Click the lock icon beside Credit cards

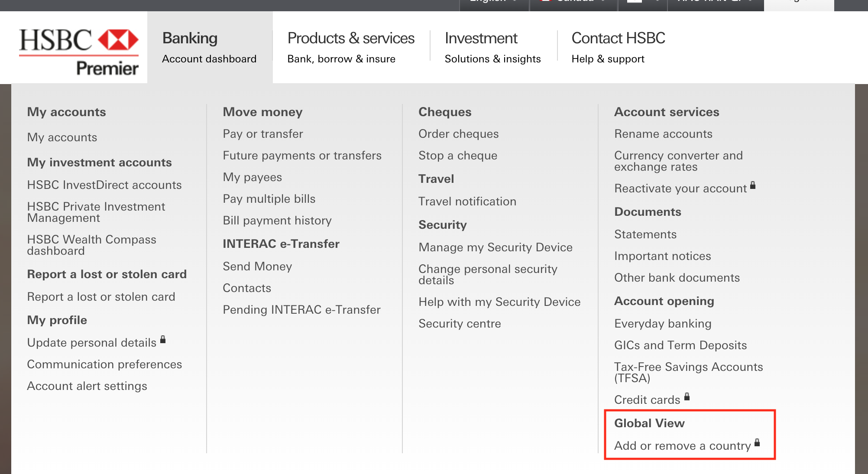point(687,396)
